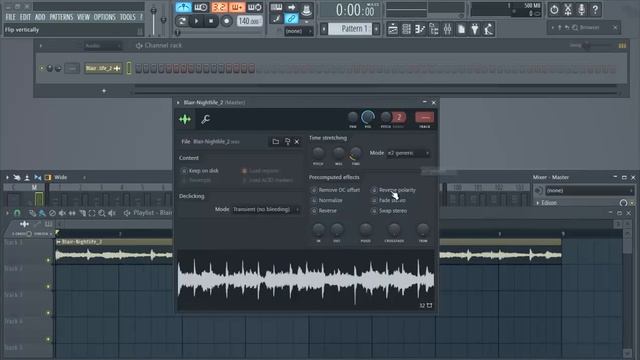Toggle typing keyboard to piano icon
Screen dimensions: 640x360
click(x=276, y=7)
